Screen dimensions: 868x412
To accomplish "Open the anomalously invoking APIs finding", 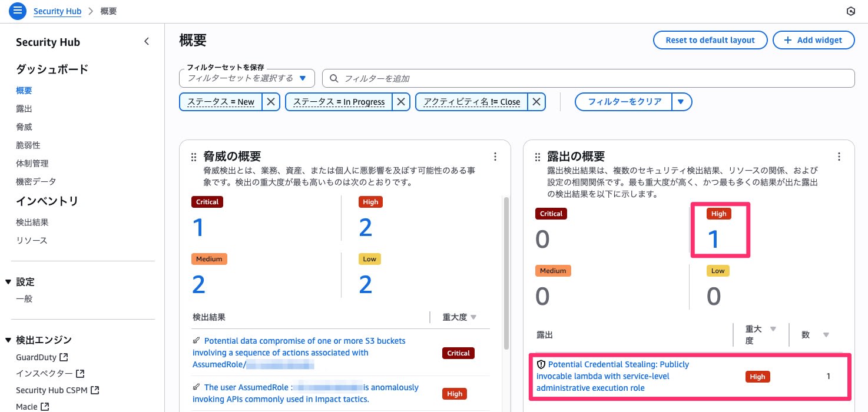I will click(x=306, y=393).
